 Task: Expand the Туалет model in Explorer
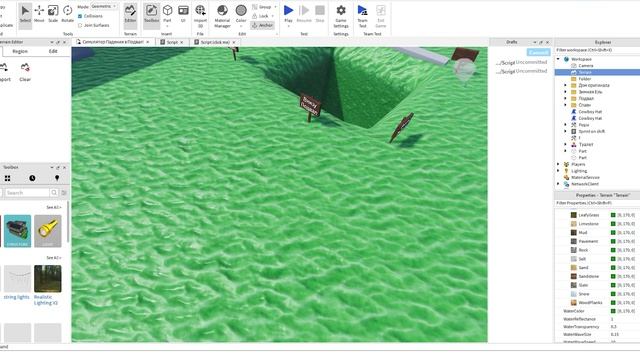tap(565, 144)
